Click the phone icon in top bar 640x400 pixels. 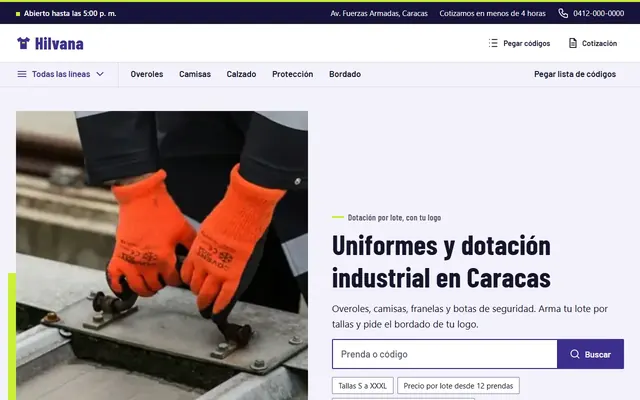coord(563,13)
